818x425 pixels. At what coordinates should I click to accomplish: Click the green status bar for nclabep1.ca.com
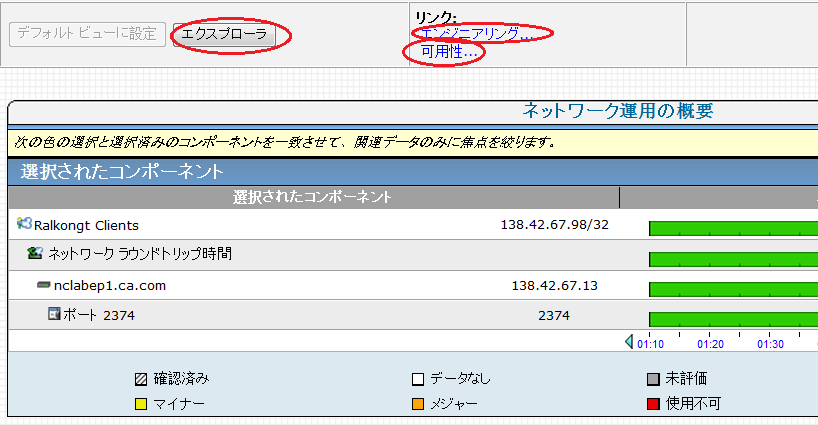pyautogui.click(x=733, y=289)
